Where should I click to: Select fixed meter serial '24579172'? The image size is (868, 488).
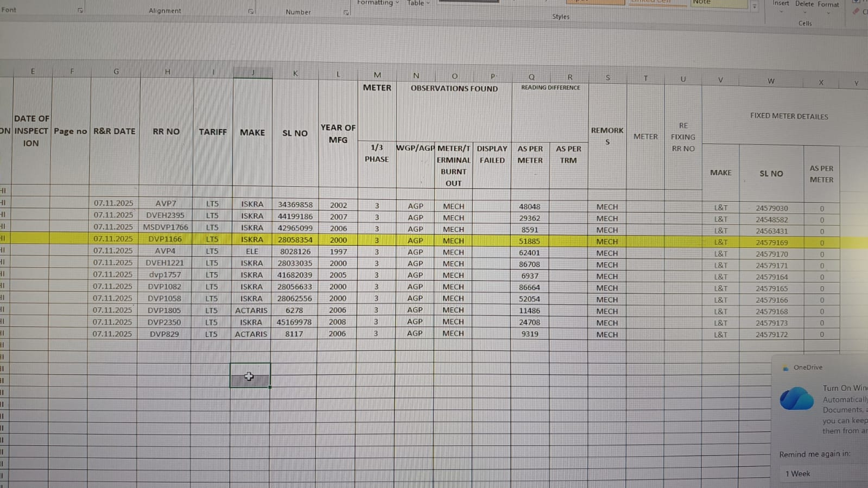click(x=771, y=335)
